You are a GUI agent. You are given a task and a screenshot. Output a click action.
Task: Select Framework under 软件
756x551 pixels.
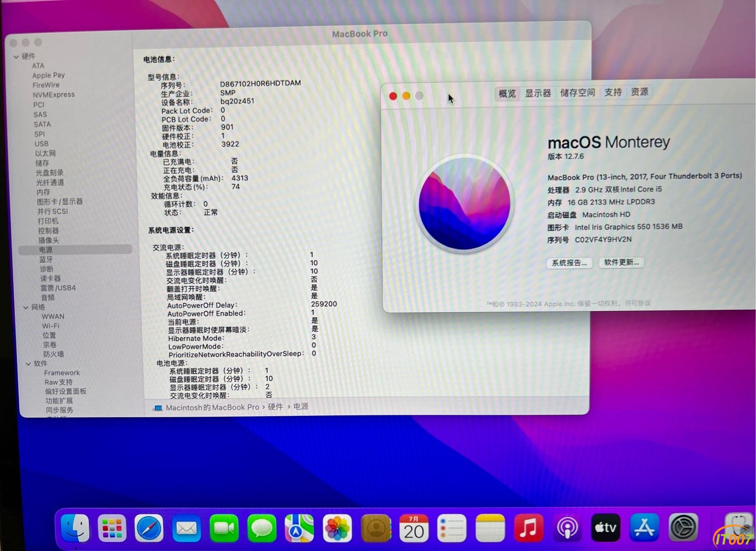pyautogui.click(x=62, y=373)
